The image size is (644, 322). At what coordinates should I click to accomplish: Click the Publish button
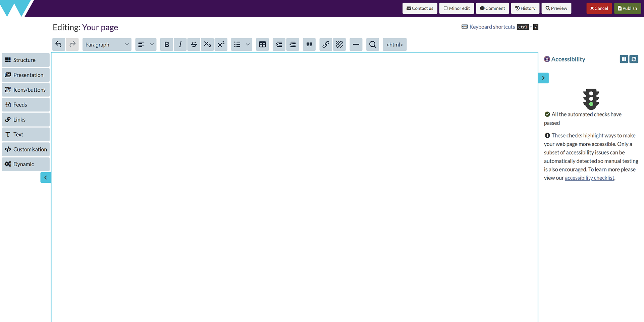(627, 8)
